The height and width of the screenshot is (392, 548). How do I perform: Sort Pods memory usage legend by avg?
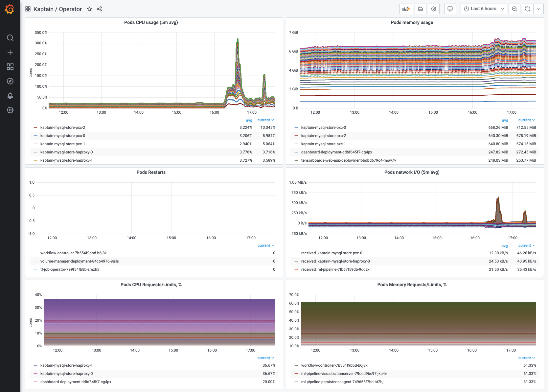505,120
